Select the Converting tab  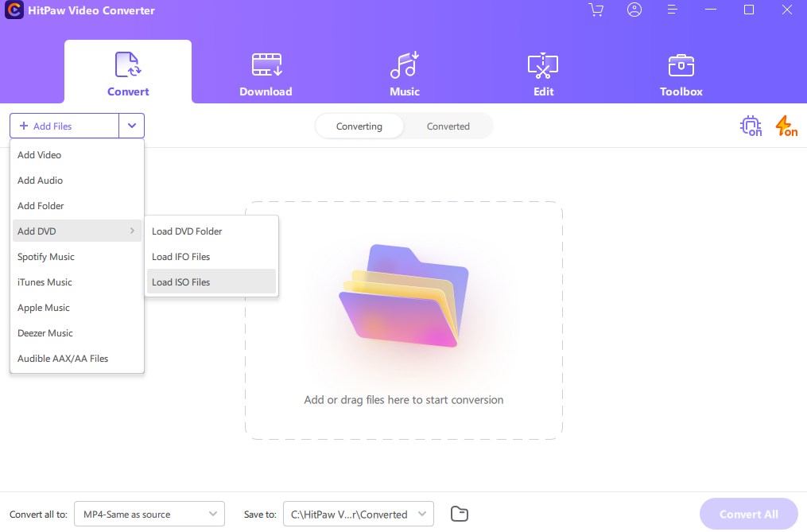pyautogui.click(x=359, y=126)
